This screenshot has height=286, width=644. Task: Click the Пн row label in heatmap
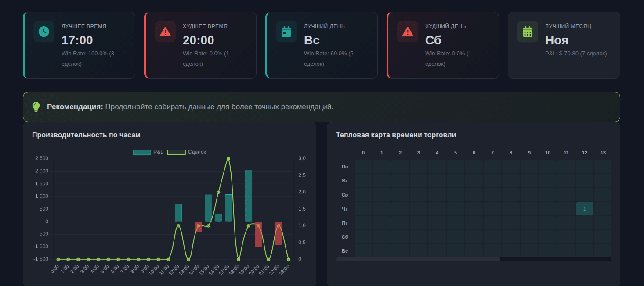[345, 167]
